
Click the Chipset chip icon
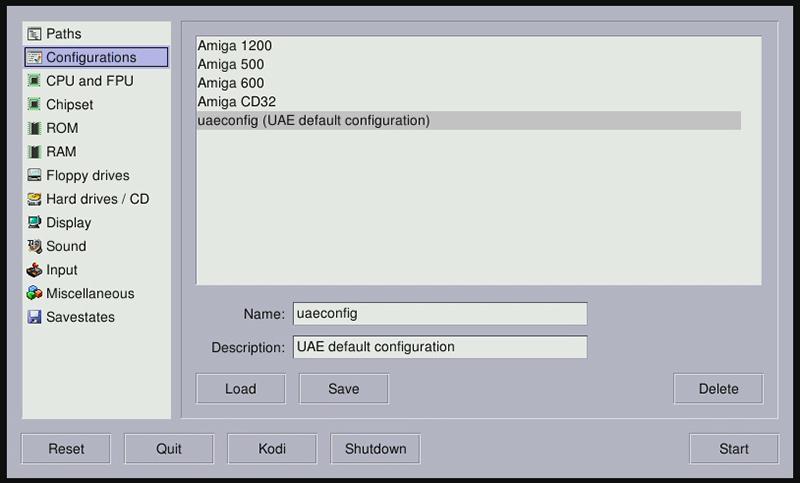tap(34, 105)
